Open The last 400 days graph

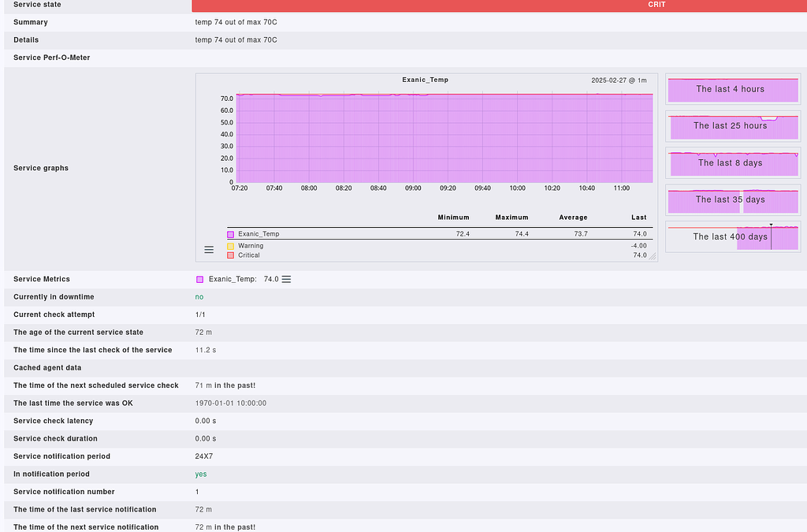coord(733,236)
